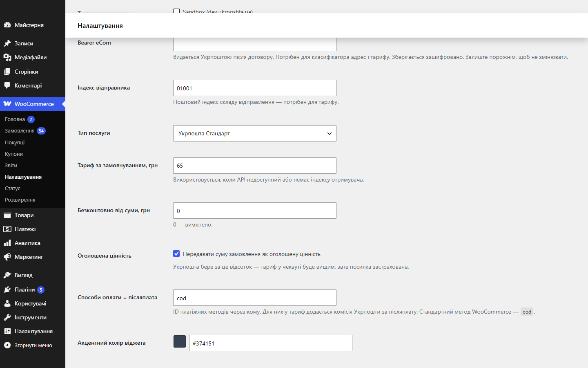This screenshot has height=368, width=588.
Task: Click the Налаштування page header title
Action: 100,25
